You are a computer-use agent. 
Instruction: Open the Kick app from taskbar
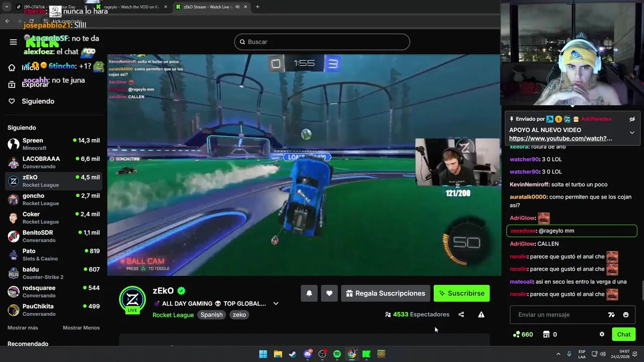tap(366, 354)
